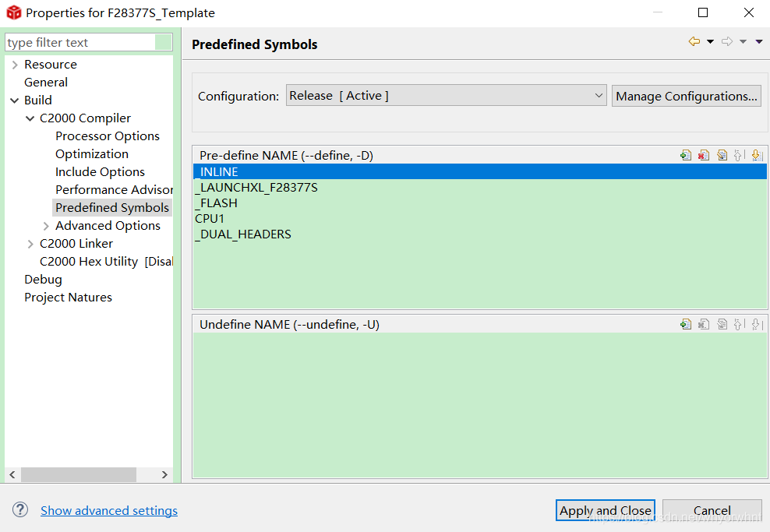The image size is (770, 532).
Task: Select _LAUNCHXL_F28377S symbol entry
Action: pos(480,188)
